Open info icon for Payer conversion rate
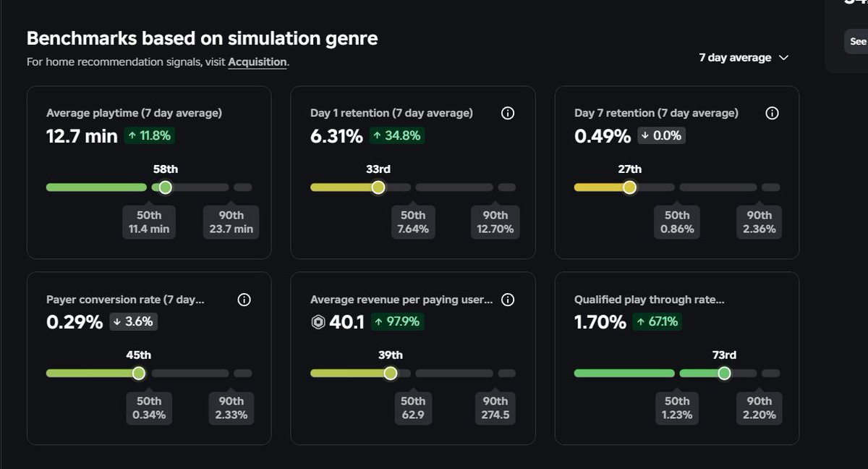Viewport: 868px width, 469px height. point(244,300)
